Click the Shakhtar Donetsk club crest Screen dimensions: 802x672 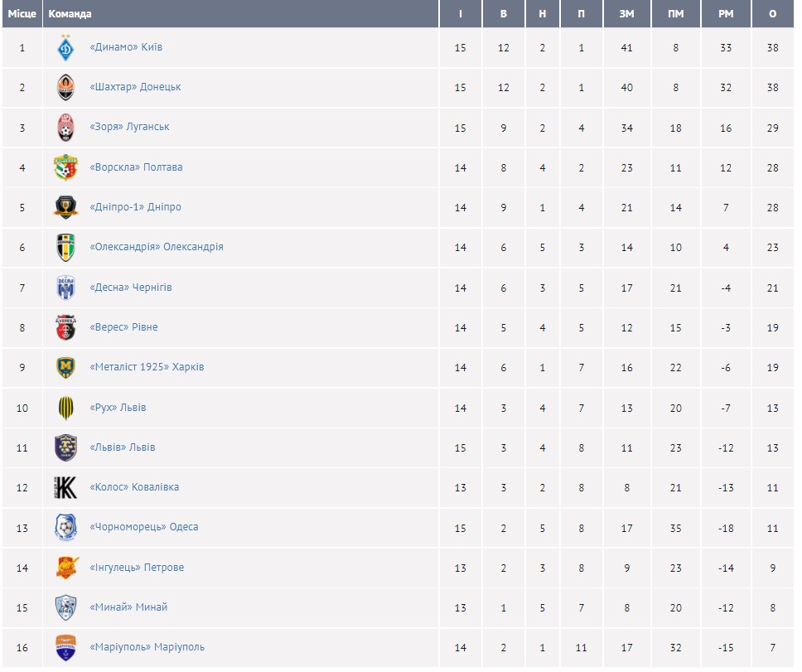click(65, 88)
